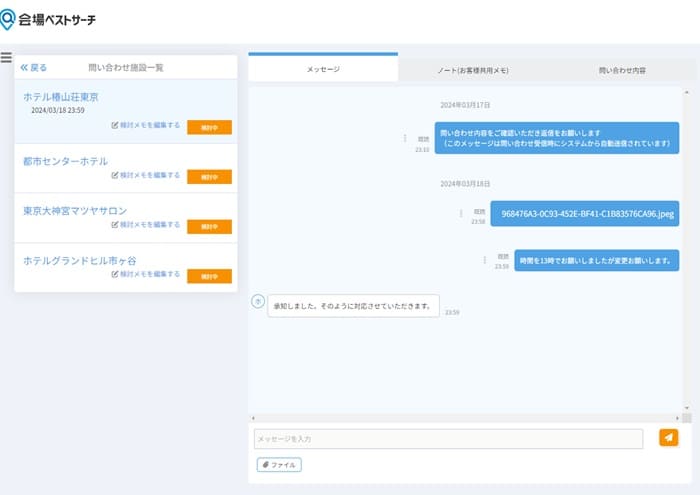
Task: Click 戻る back link with double chevron
Action: [x=34, y=68]
